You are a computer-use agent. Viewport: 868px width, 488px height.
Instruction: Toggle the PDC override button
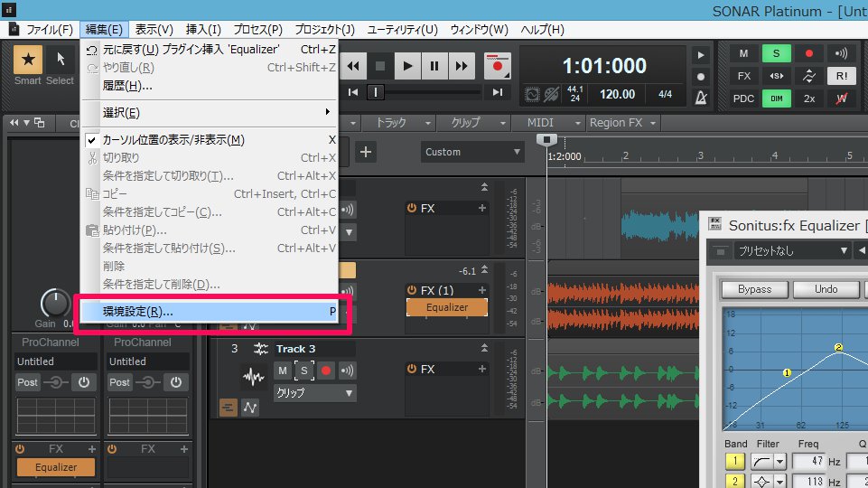(743, 99)
